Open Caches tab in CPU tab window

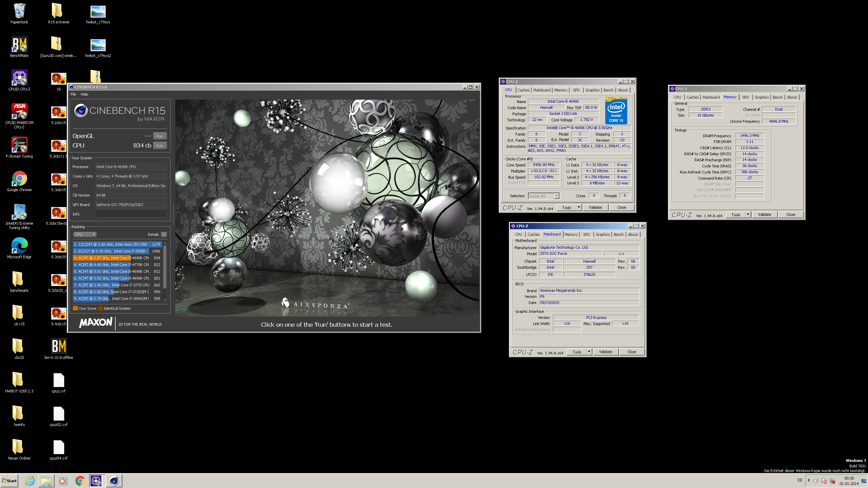(523, 90)
